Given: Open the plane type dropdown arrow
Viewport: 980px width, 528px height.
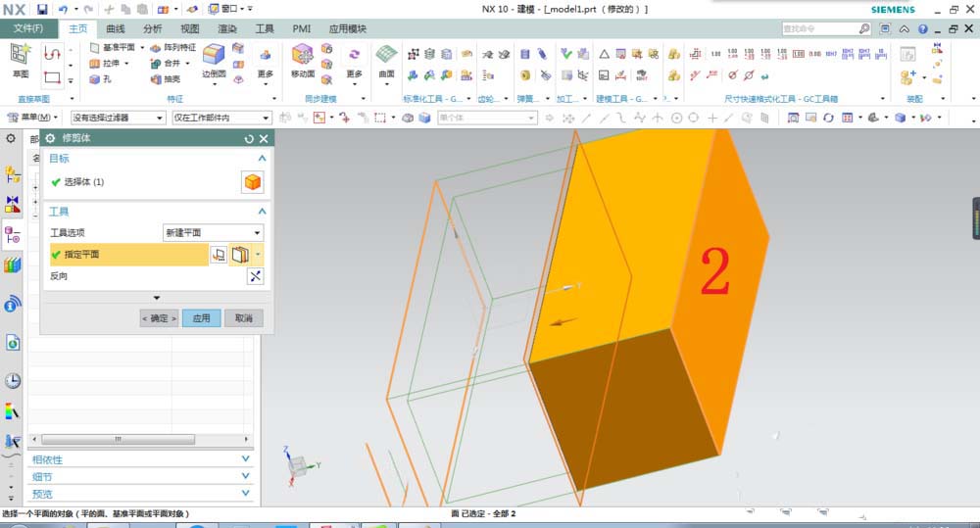Looking at the screenshot, I should click(x=258, y=255).
